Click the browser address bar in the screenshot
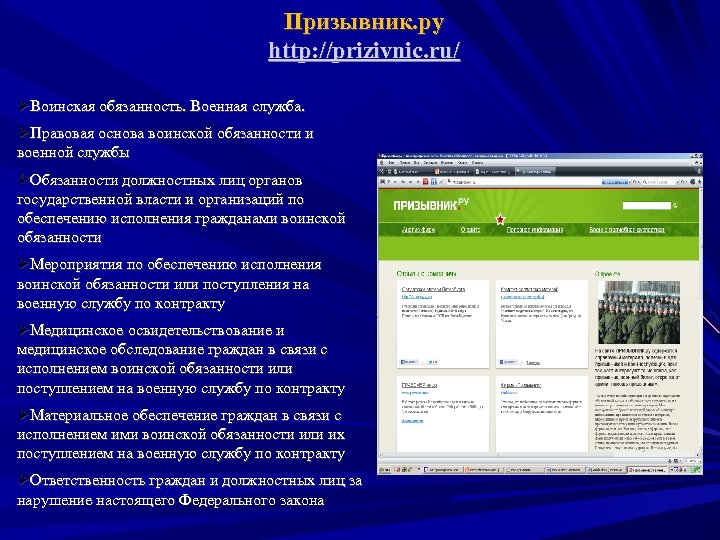Screen dimensions: 720x540 pyautogui.click(x=523, y=182)
